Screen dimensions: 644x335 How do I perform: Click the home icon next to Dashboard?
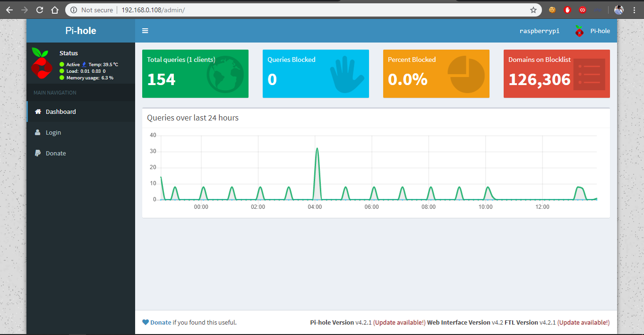pos(37,112)
